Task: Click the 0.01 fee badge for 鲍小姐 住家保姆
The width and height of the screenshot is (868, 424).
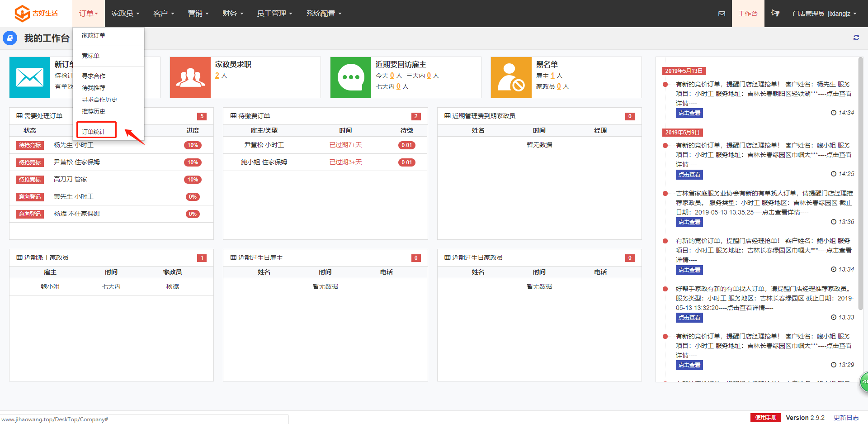Action: 407,162
